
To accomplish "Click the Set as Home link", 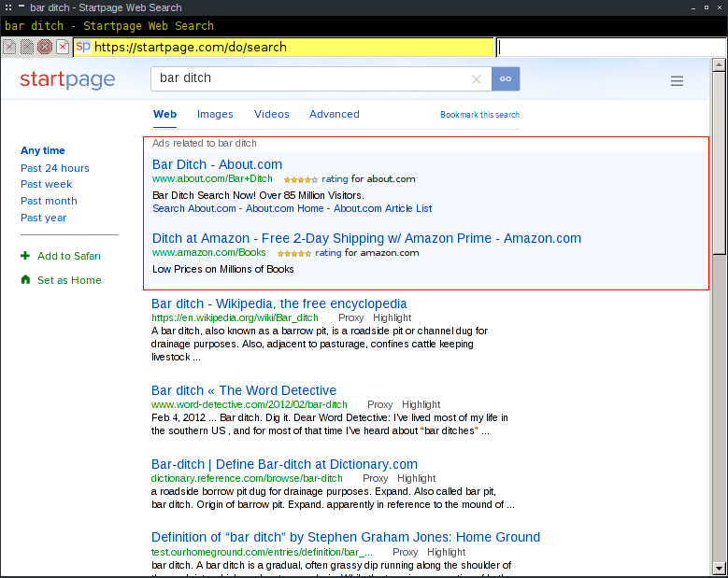I will [x=69, y=280].
